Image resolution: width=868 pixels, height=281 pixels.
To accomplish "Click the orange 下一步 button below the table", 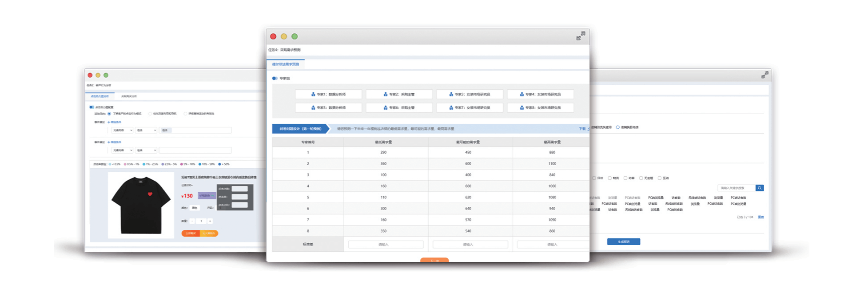I will [434, 260].
